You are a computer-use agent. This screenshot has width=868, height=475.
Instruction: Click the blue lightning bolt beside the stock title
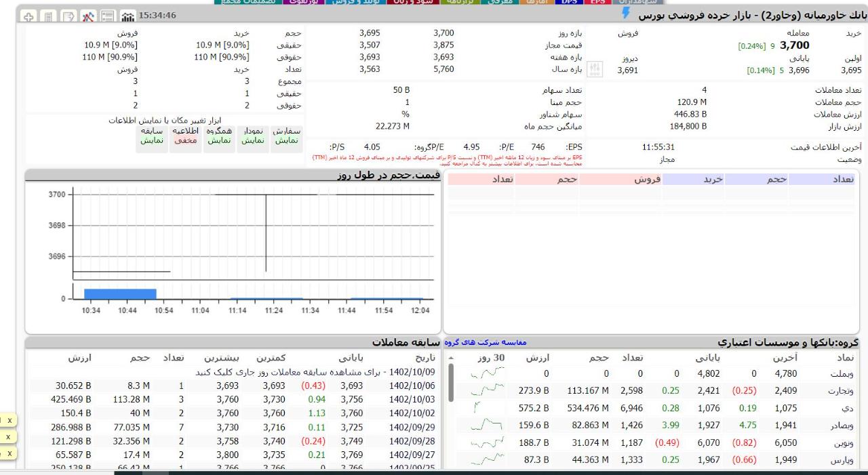tap(626, 14)
